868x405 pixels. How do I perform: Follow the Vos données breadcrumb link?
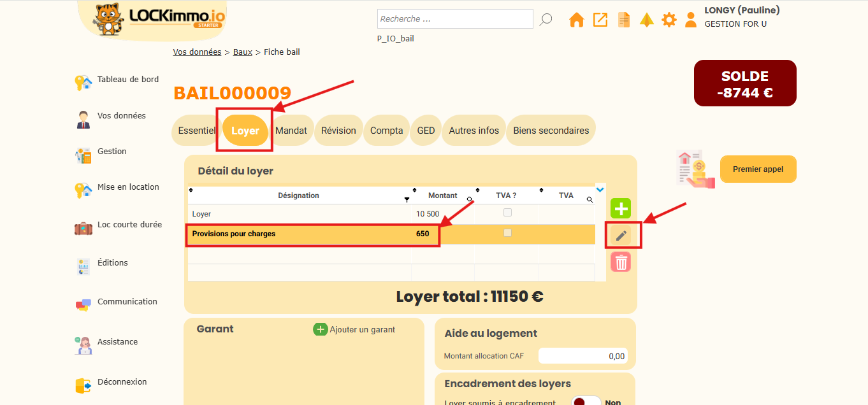pos(197,52)
